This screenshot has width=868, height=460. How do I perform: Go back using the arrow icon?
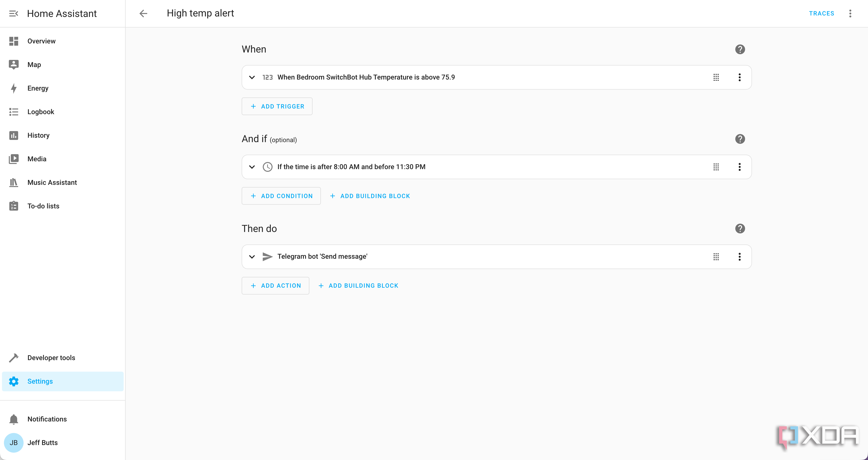tap(144, 14)
